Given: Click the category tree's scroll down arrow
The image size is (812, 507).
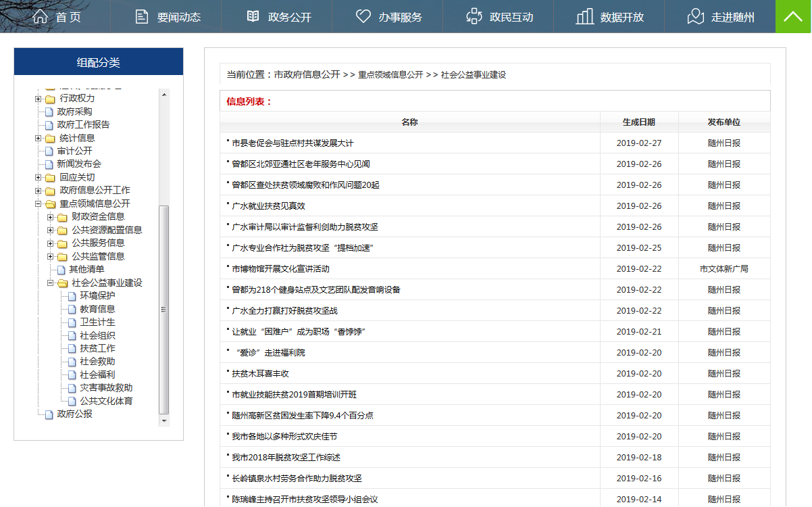Looking at the screenshot, I should point(163,420).
